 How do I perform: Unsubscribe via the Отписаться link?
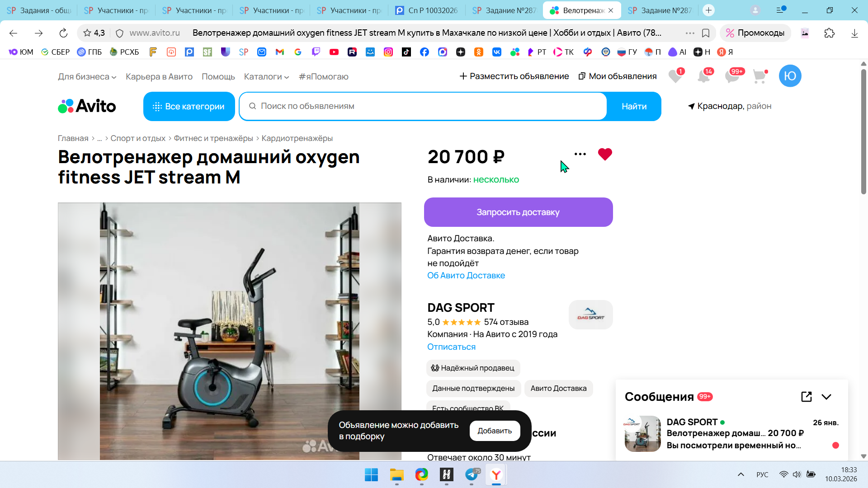tap(451, 347)
